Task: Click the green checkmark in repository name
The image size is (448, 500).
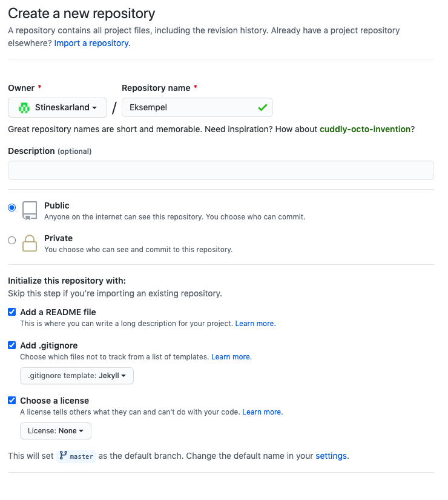Action: 263,107
